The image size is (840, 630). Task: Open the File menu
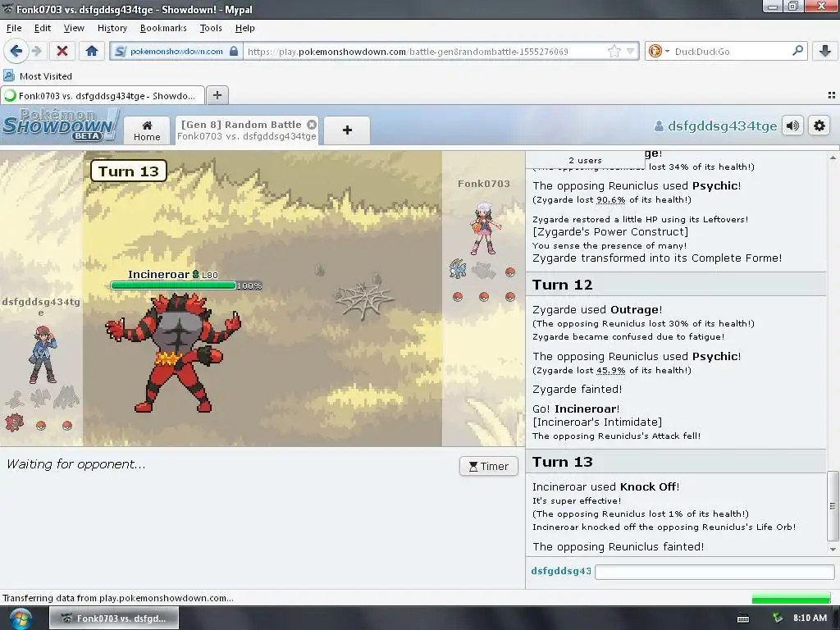click(14, 28)
